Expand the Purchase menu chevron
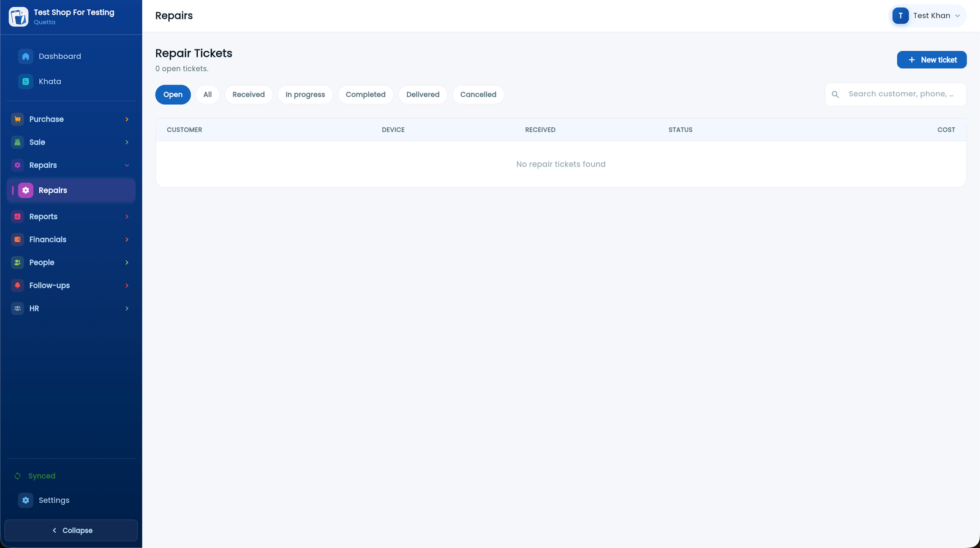 point(127,119)
